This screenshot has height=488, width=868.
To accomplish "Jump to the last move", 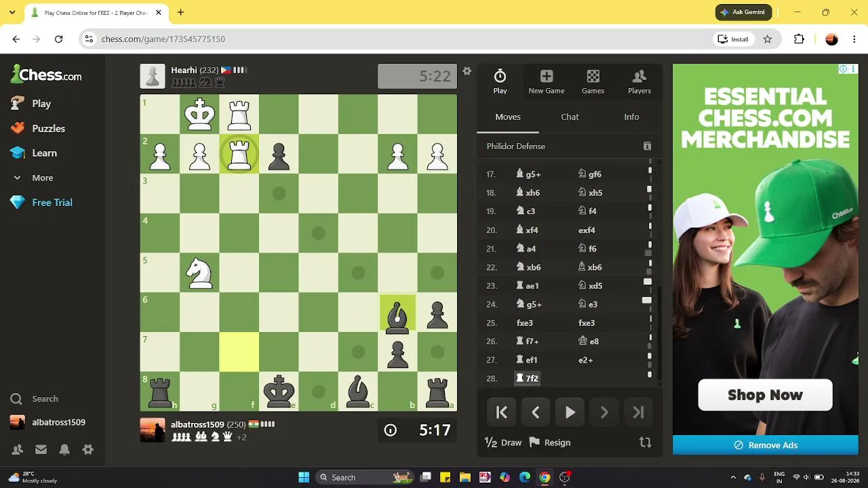I will pos(638,412).
